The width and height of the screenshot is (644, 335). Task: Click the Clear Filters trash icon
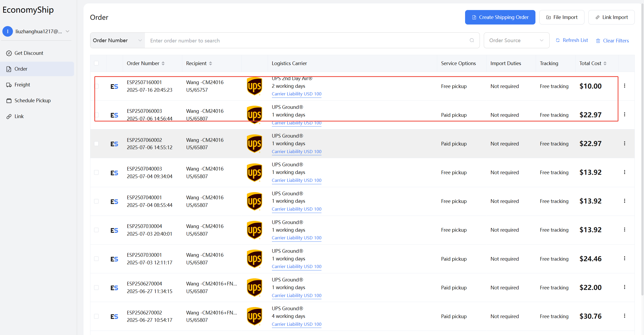(598, 41)
